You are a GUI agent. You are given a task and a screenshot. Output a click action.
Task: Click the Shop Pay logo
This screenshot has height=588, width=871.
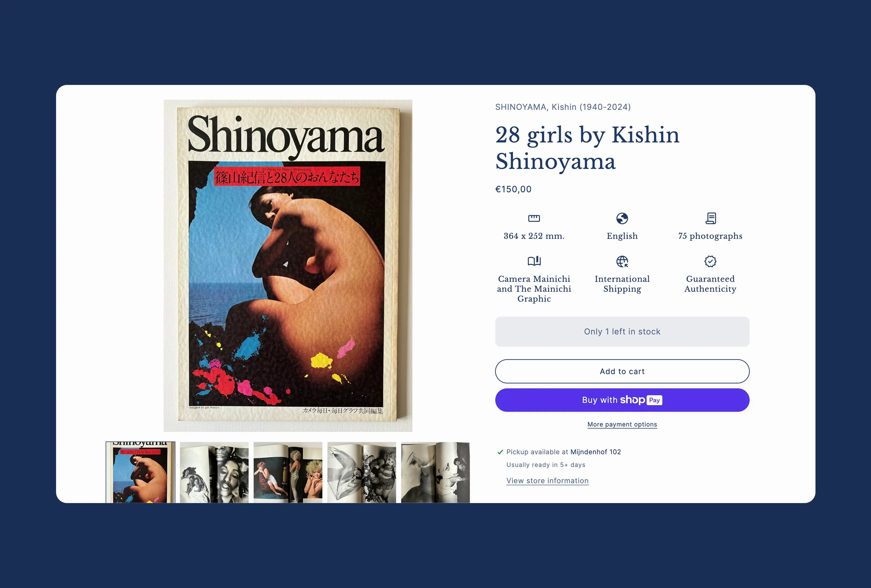pos(641,400)
